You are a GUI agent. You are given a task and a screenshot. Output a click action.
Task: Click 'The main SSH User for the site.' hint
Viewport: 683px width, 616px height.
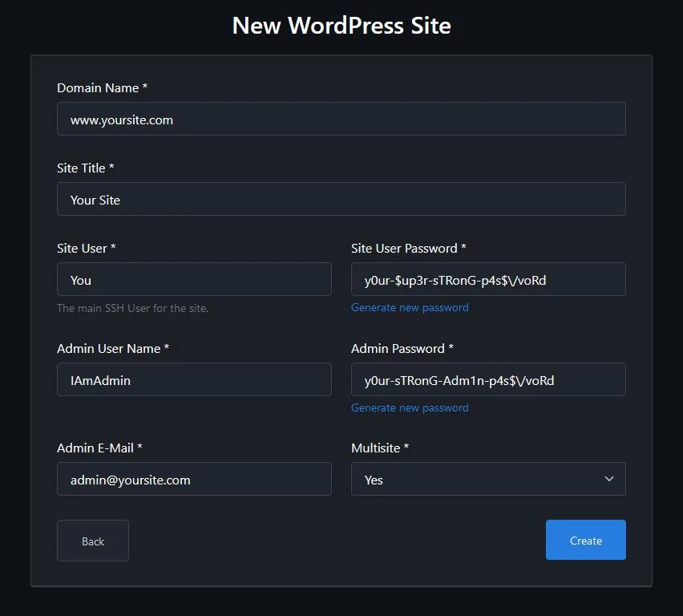coord(133,308)
